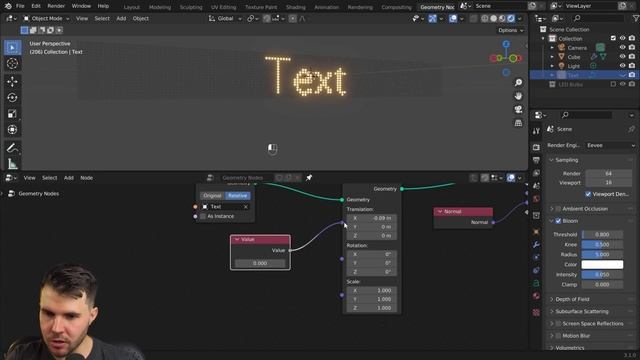Select the Scale tool
Image resolution: width=640 pixels, height=360 pixels.
[12, 113]
